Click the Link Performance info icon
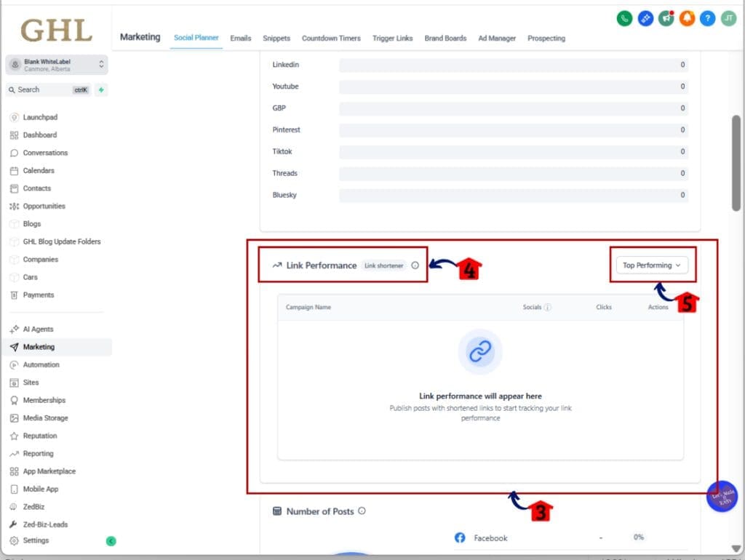This screenshot has width=745, height=560. 415,265
